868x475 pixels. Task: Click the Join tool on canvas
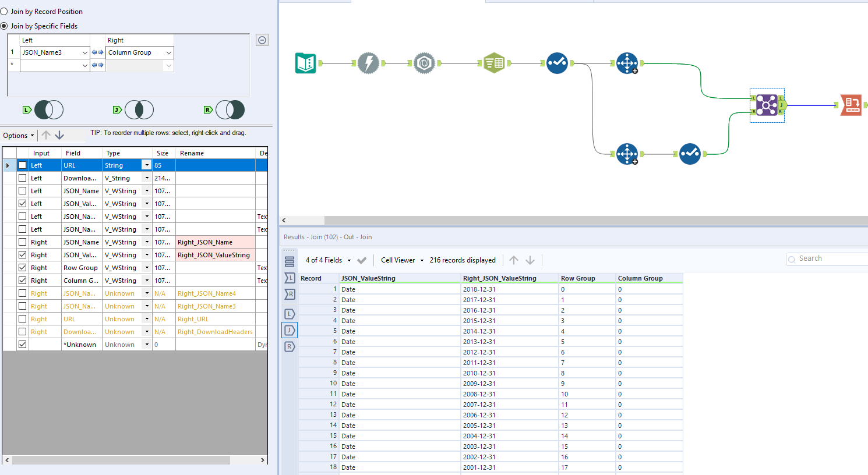tap(767, 105)
